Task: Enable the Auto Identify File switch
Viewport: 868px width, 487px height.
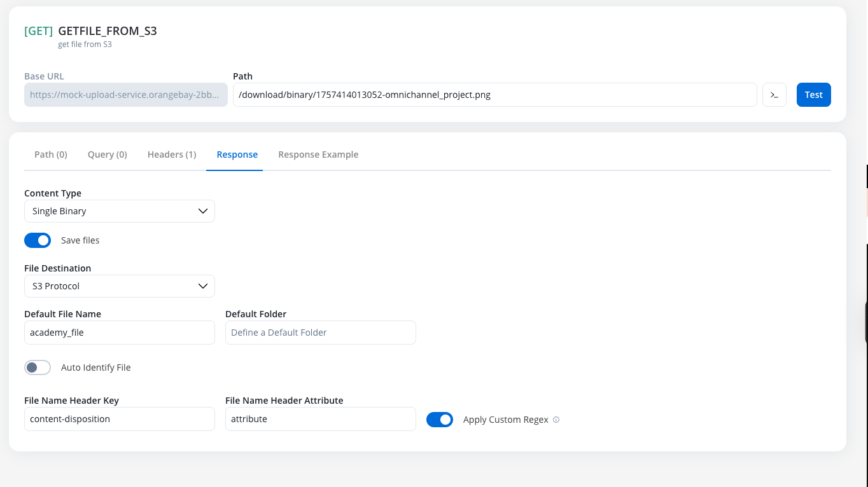Action: pyautogui.click(x=38, y=367)
